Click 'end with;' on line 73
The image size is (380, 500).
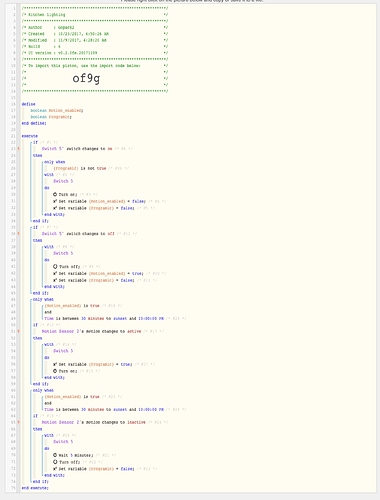pos(54,475)
